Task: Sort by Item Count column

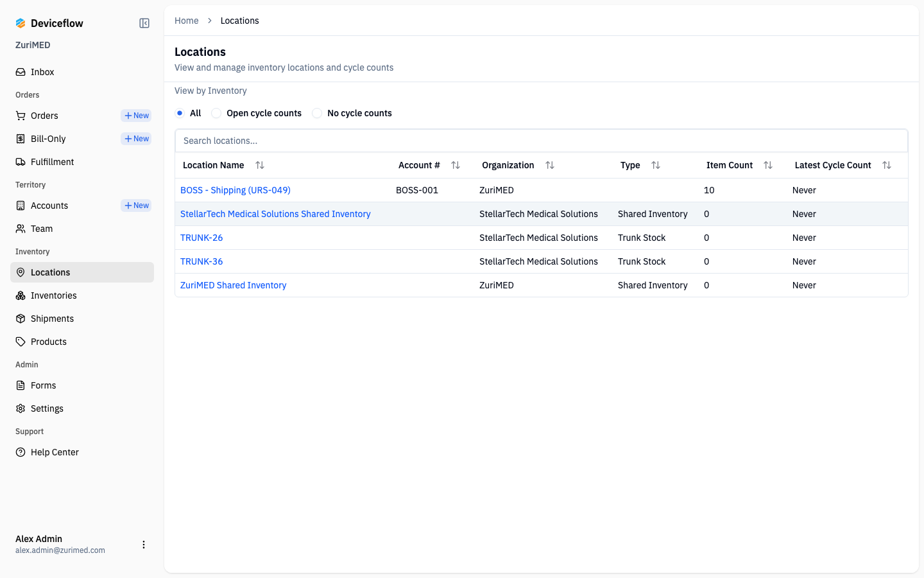Action: 768,165
